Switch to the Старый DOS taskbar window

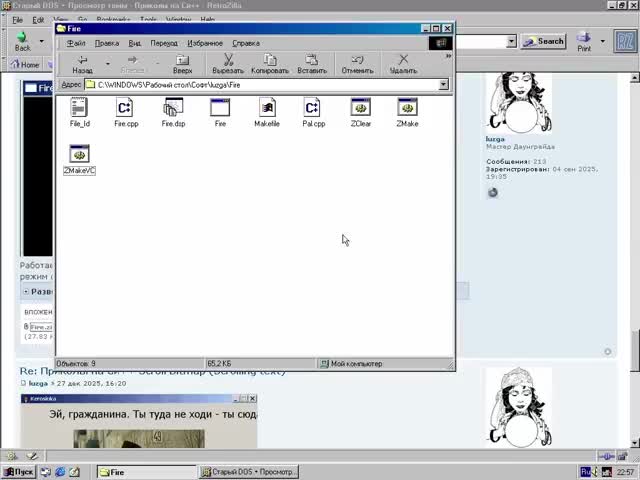(x=262, y=472)
